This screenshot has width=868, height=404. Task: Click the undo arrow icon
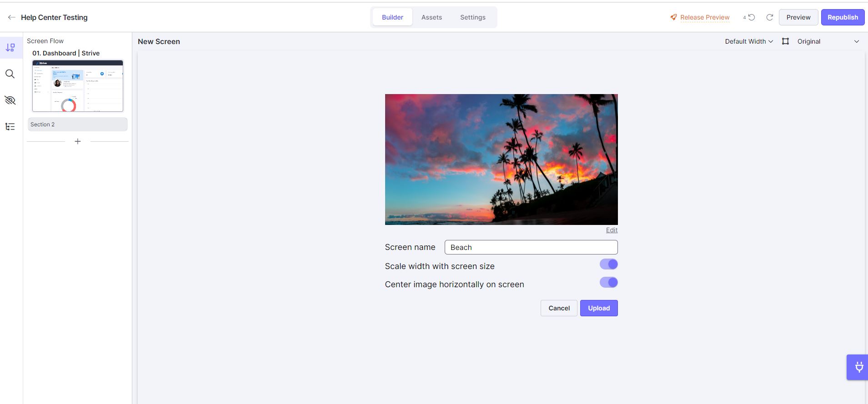[752, 17]
